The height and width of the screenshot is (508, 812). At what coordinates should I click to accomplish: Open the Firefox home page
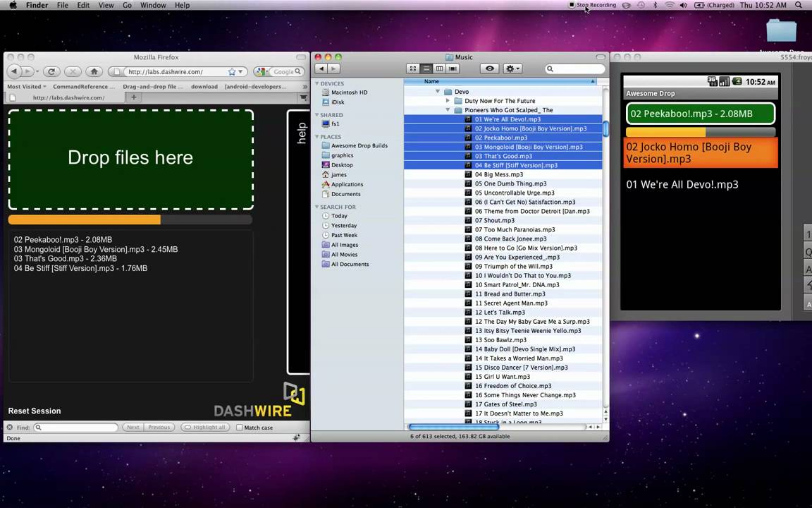[94, 71]
